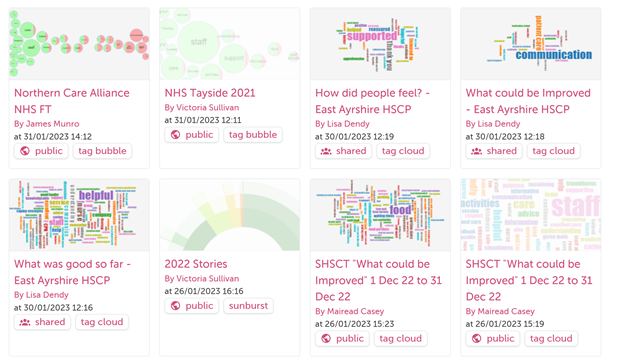Select tag cloud label on What was good card
620x362 pixels.
[102, 322]
